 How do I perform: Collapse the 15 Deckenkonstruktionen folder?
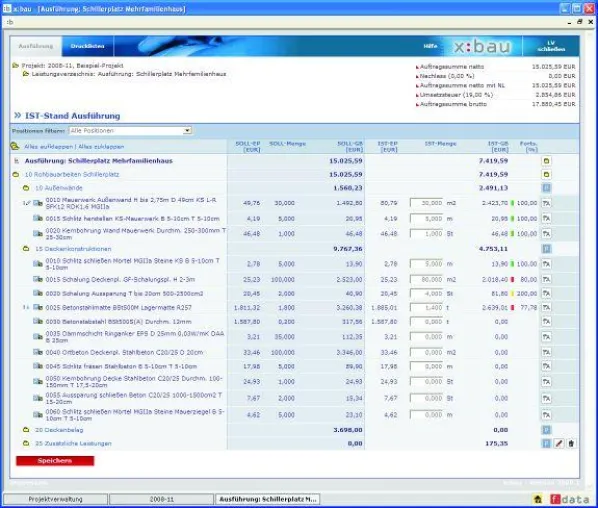[x=26, y=249]
